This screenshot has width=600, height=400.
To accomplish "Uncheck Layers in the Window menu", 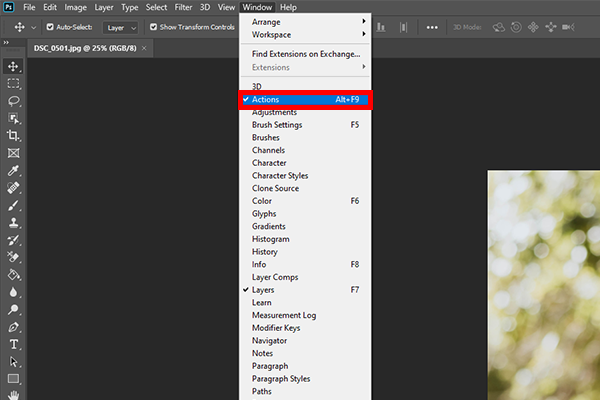I will [x=263, y=290].
